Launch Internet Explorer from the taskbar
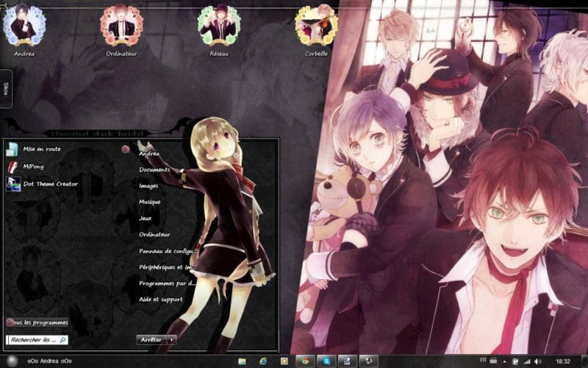 (262, 361)
